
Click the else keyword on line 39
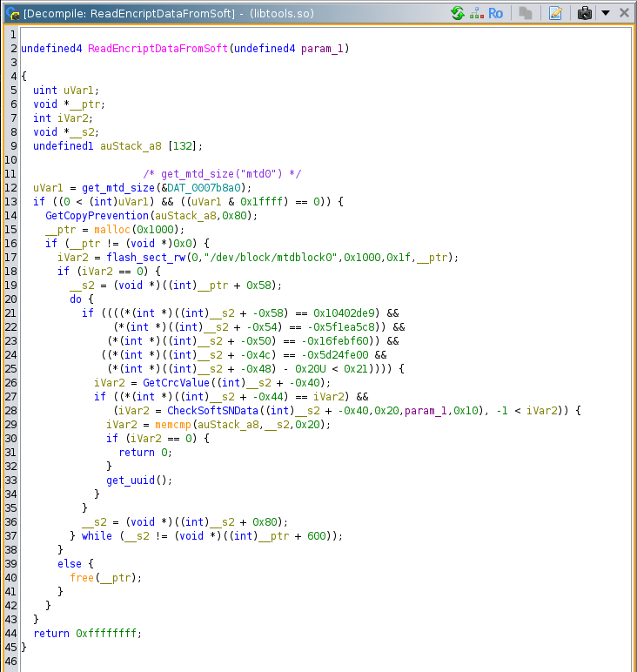coord(70,564)
